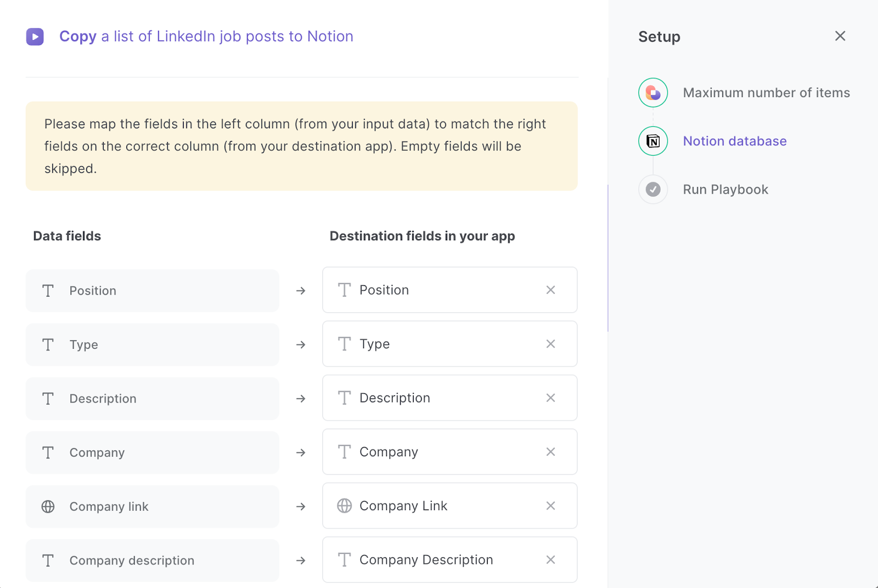This screenshot has height=588, width=878.
Task: Open the Position destination field selector
Action: click(x=450, y=290)
